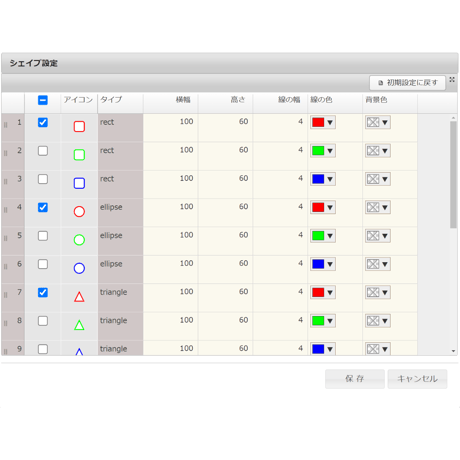This screenshot has height=460, width=460.
Task: Click the キャンセル cancel button
Action: click(417, 379)
